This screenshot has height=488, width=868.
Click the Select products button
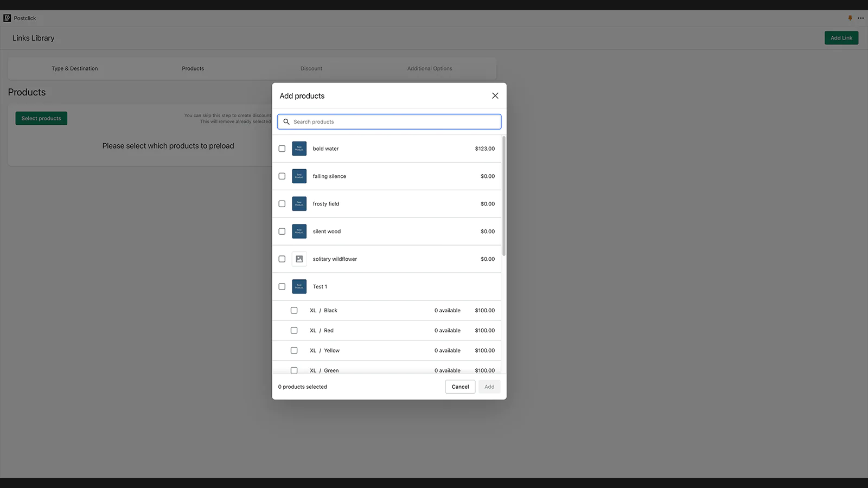click(41, 118)
